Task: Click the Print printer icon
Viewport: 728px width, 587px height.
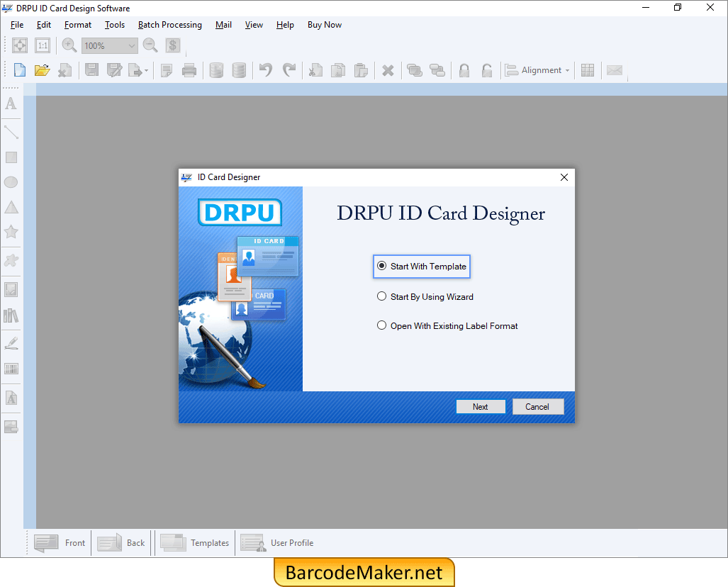Action: [x=189, y=70]
